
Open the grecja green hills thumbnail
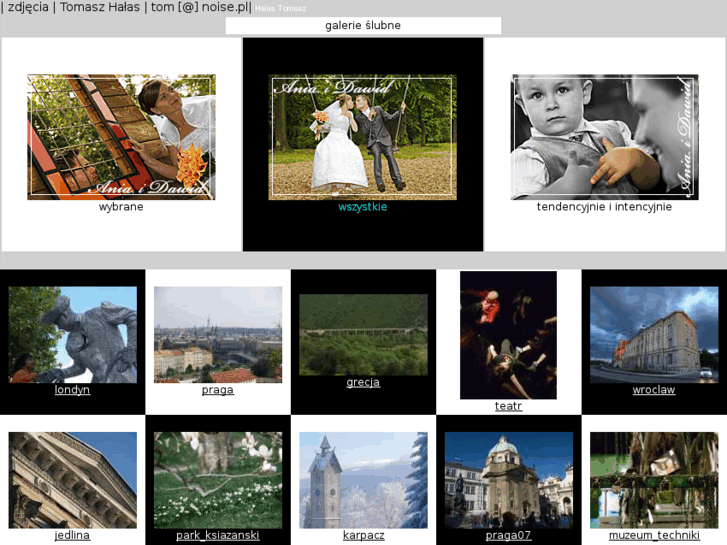[363, 334]
